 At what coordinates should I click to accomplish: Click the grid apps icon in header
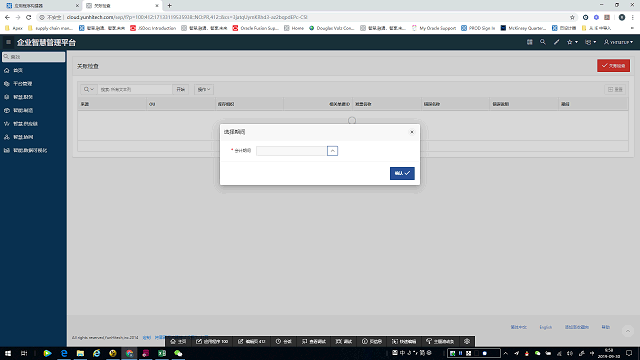(x=529, y=42)
